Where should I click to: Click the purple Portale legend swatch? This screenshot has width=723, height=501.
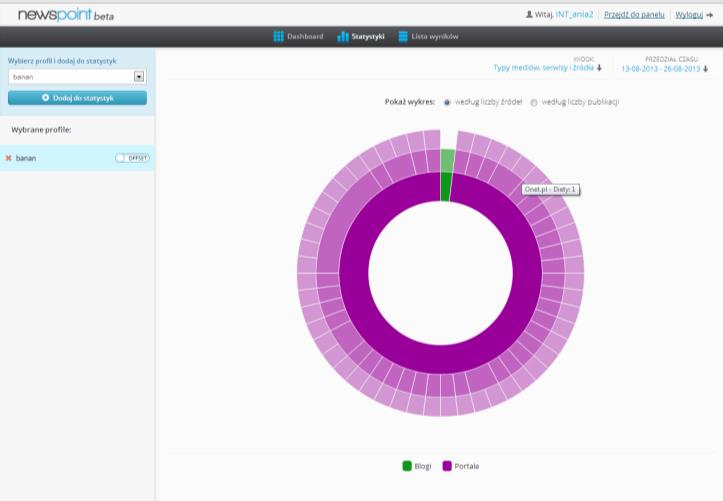pyautogui.click(x=447, y=466)
